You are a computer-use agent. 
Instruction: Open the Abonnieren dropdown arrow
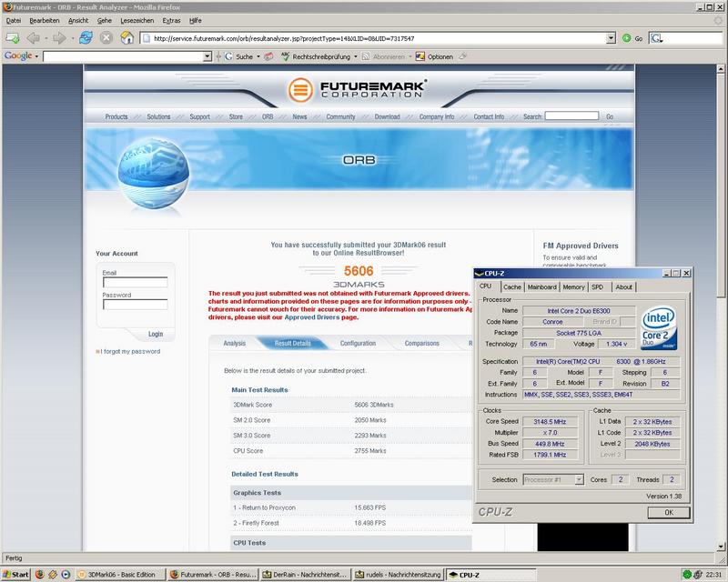pyautogui.click(x=410, y=56)
